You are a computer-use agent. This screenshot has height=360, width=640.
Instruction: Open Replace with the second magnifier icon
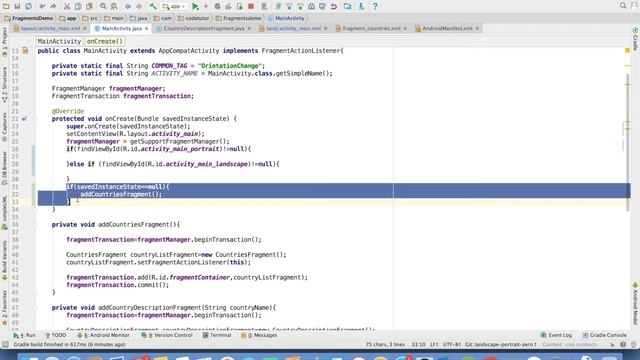tap(114, 6)
